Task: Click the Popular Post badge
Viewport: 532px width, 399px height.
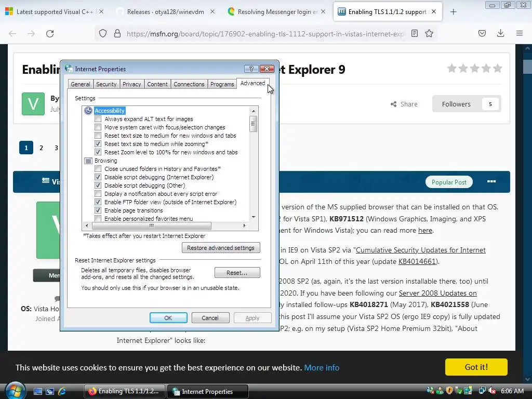Action: (x=449, y=182)
